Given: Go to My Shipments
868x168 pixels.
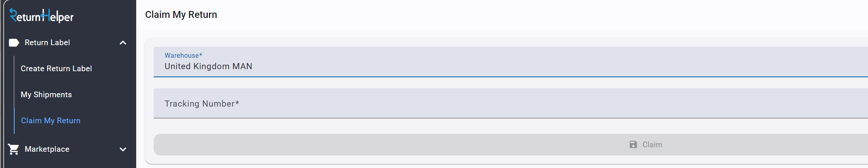Looking at the screenshot, I should coord(46,95).
